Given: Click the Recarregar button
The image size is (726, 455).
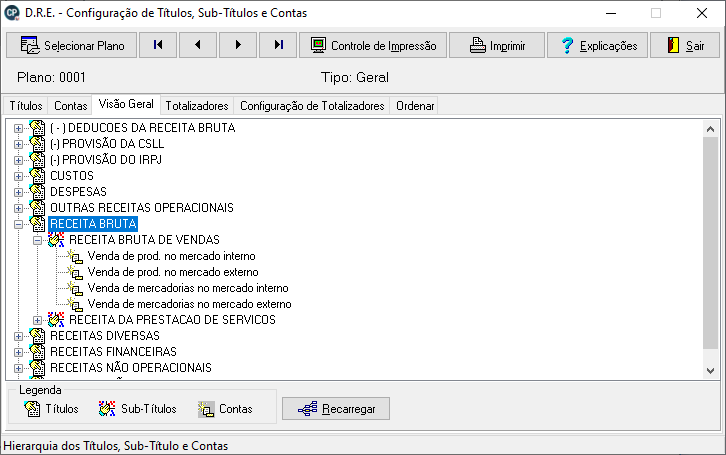Looking at the screenshot, I should (336, 409).
